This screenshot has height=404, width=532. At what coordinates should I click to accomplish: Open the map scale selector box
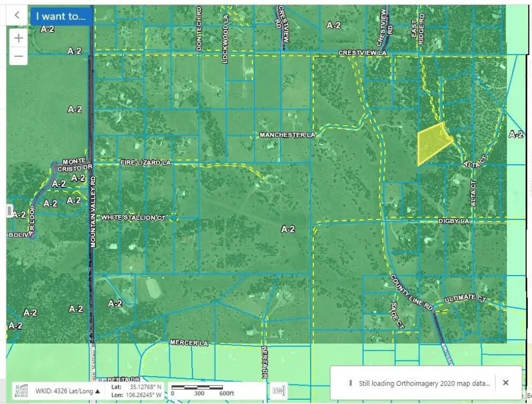pos(278,390)
